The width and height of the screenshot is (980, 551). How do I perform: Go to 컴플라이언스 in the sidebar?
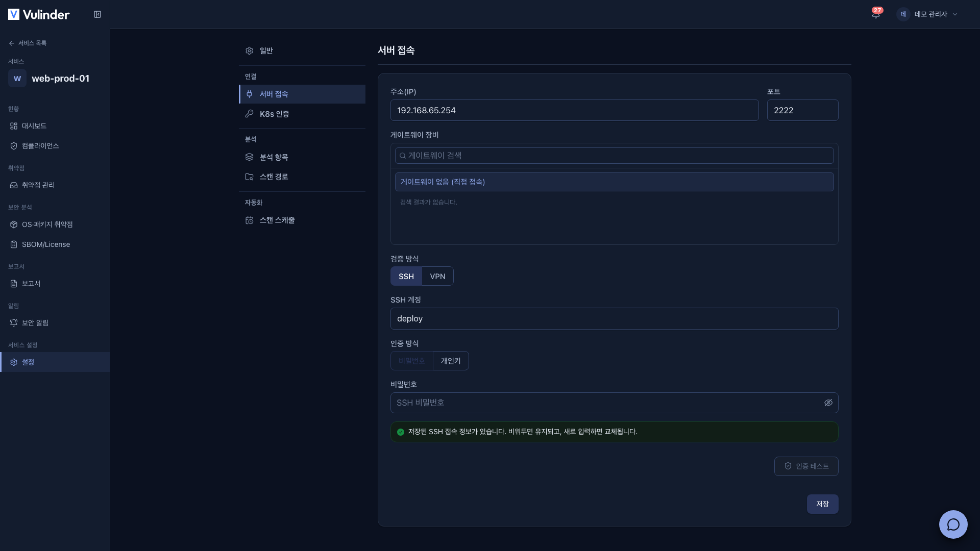click(x=55, y=146)
